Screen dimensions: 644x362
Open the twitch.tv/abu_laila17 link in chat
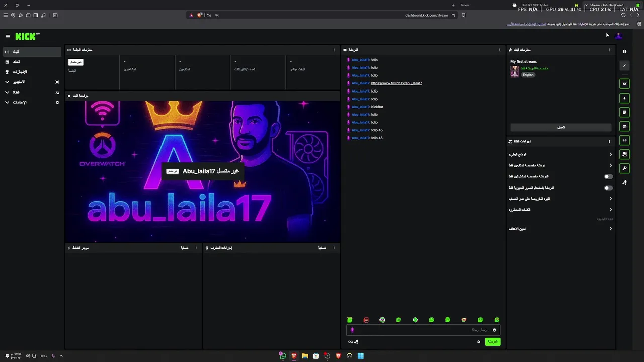[396, 83]
